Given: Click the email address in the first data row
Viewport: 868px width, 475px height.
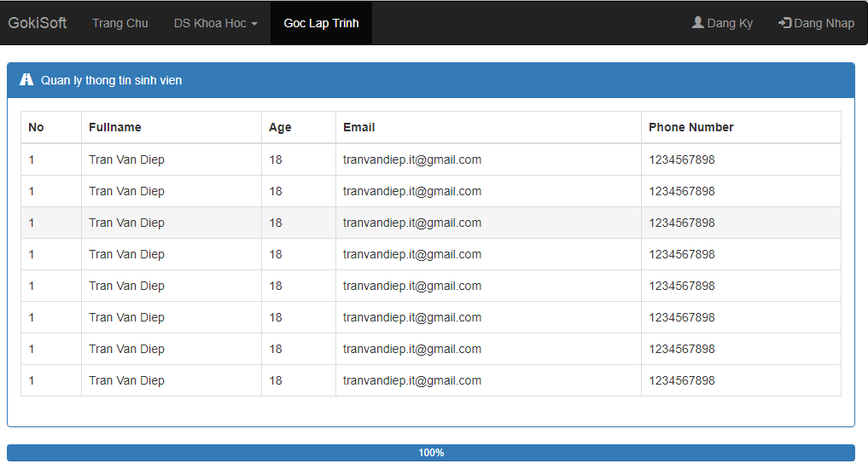Looking at the screenshot, I should tap(412, 159).
